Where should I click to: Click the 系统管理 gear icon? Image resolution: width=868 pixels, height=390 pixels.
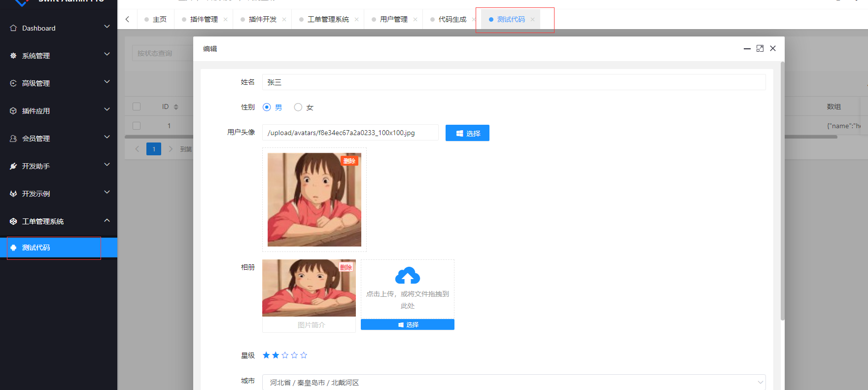click(13, 56)
